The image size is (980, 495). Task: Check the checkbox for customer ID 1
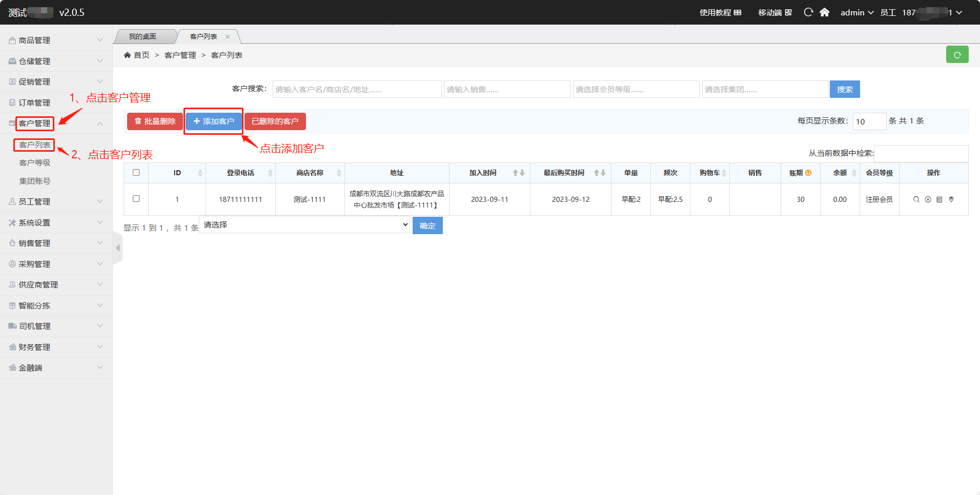tap(136, 199)
